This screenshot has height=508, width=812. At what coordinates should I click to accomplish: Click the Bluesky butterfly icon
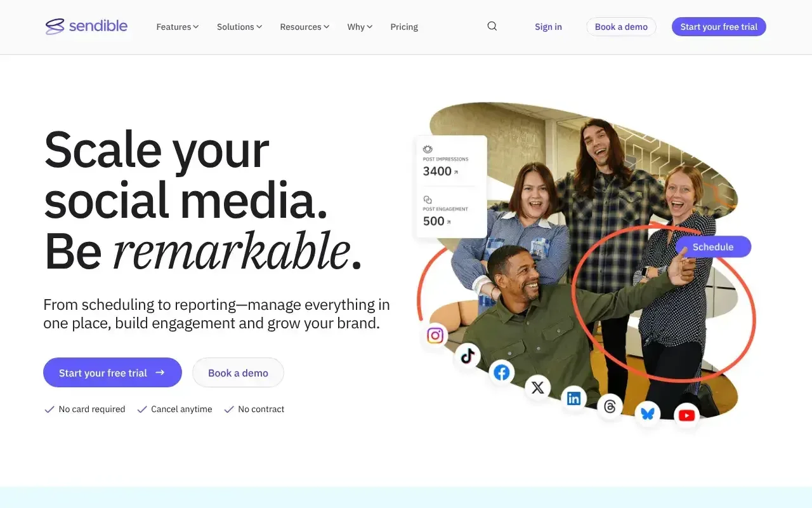pos(647,414)
